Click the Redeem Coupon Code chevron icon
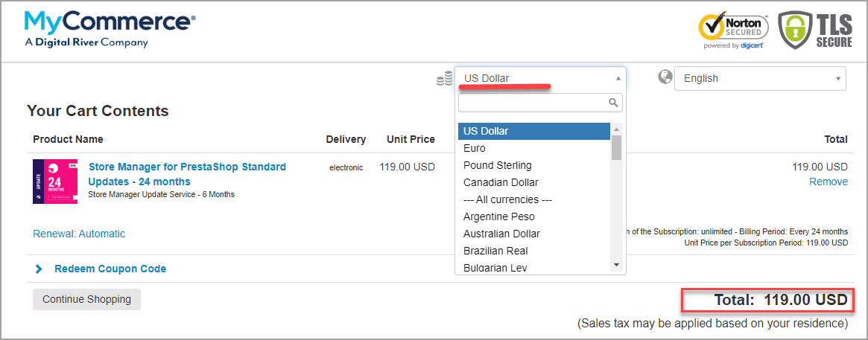868x340 pixels. pyautogui.click(x=39, y=269)
